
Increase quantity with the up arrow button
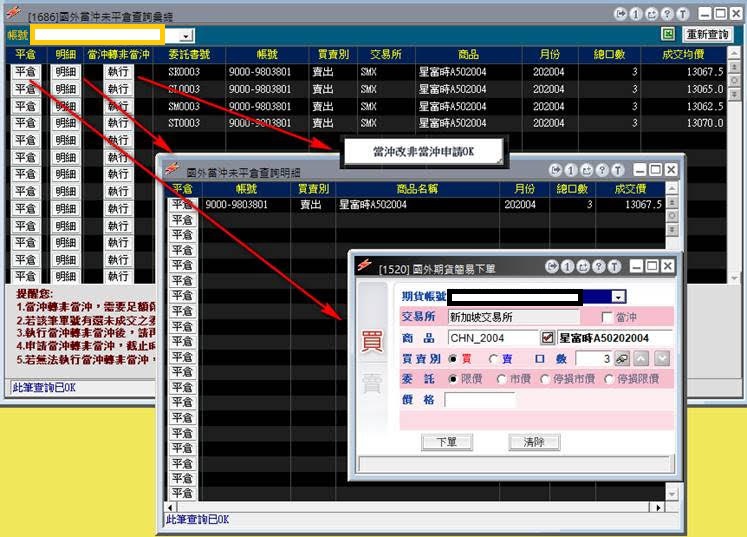click(x=641, y=358)
